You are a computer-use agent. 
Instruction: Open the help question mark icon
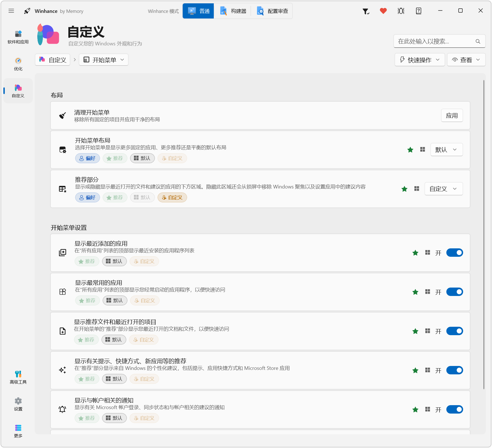(x=419, y=11)
